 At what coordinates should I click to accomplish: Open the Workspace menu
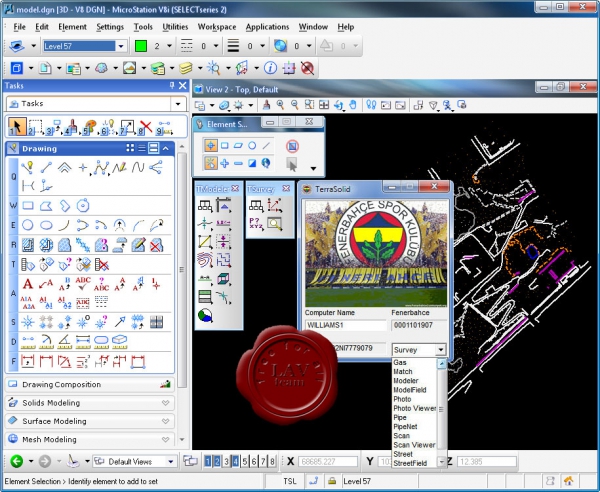[x=217, y=27]
